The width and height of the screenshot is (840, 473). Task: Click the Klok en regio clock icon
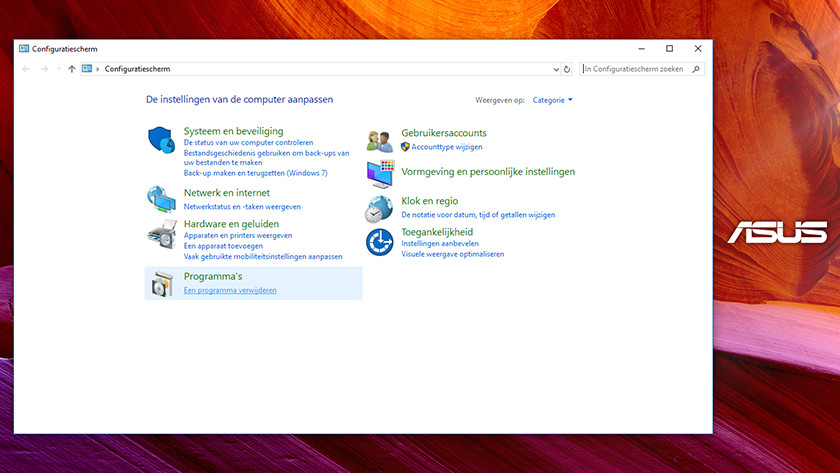380,208
